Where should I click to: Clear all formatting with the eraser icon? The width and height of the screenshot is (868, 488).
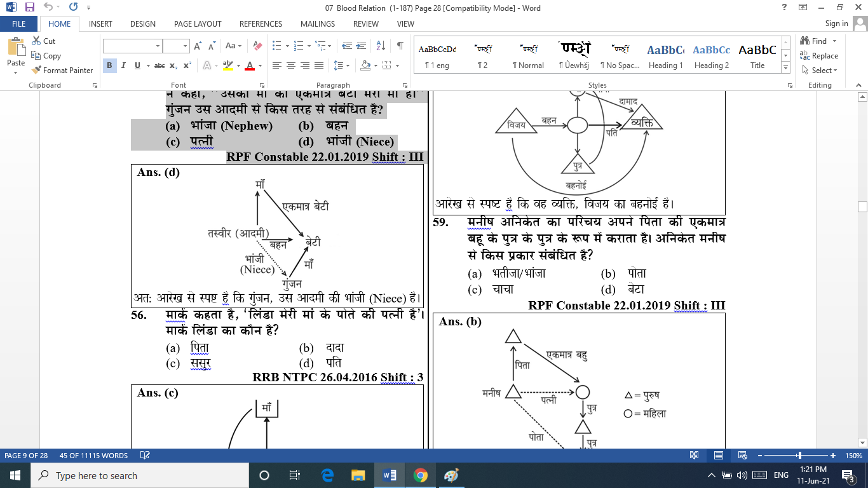tap(257, 46)
